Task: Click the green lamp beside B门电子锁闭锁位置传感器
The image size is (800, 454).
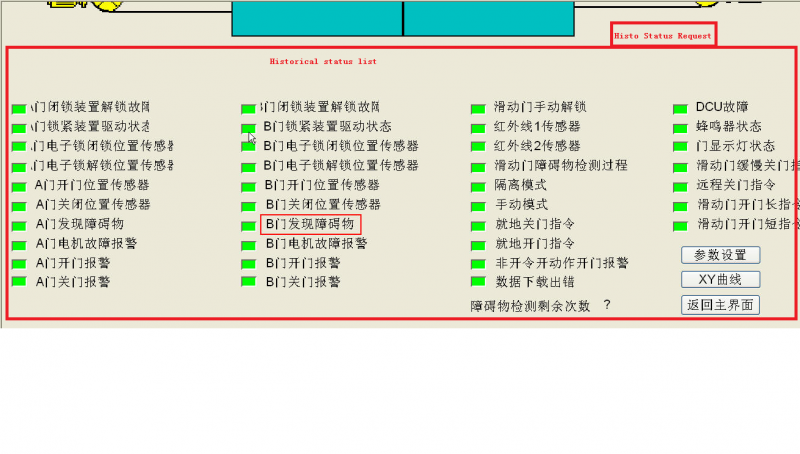Action: [x=248, y=147]
